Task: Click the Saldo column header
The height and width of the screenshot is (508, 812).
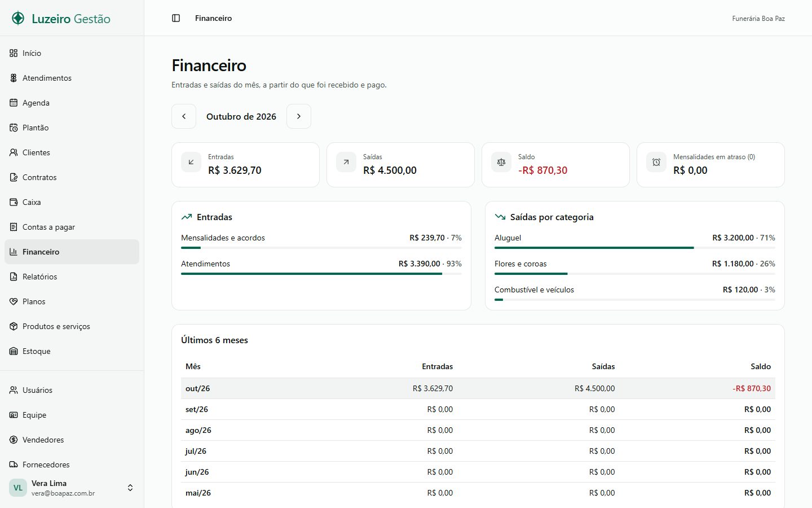Action: coord(761,366)
